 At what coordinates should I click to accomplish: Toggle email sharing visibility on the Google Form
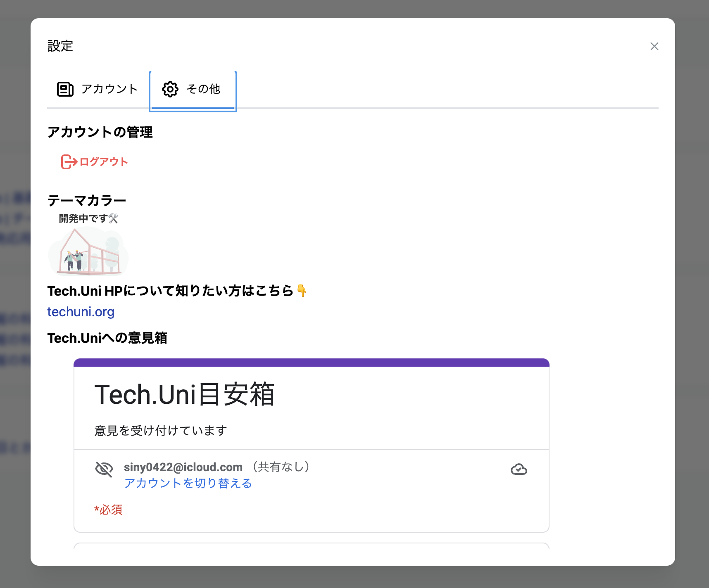pos(104,469)
